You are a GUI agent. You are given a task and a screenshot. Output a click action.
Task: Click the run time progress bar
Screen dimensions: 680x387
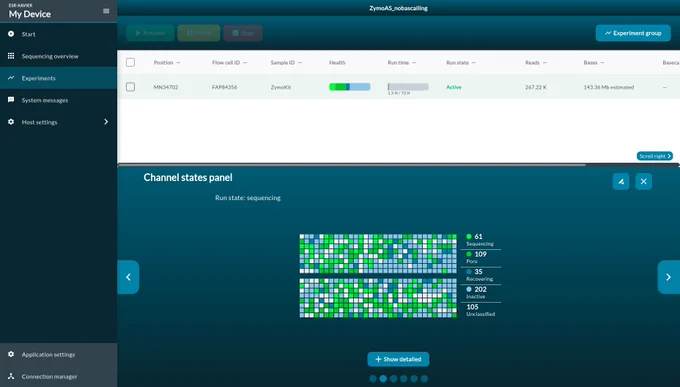[408, 87]
